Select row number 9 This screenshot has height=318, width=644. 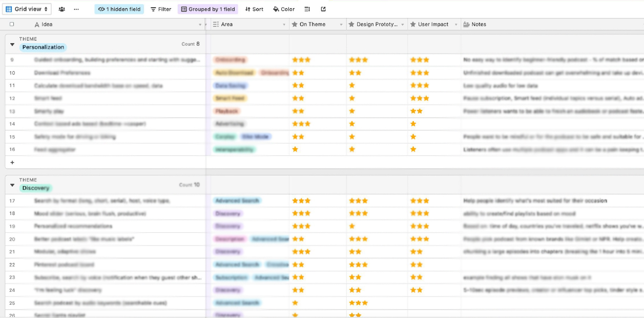(12, 60)
